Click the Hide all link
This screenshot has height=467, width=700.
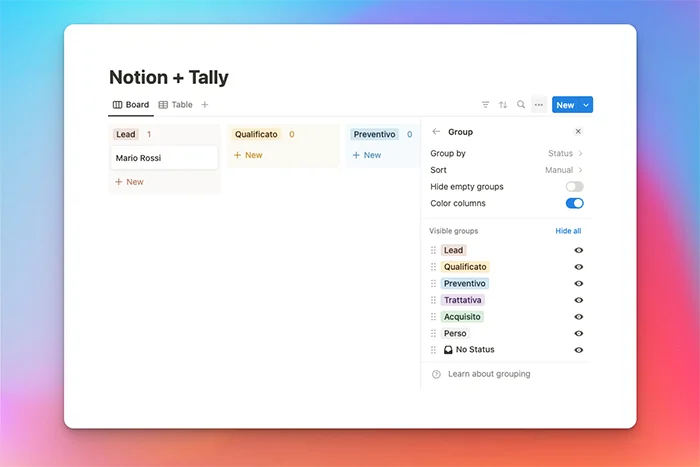568,231
